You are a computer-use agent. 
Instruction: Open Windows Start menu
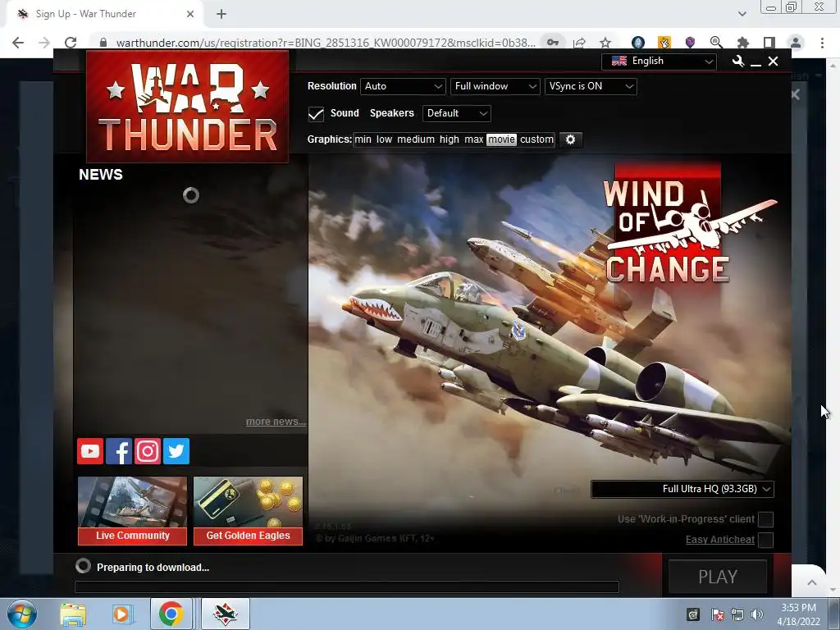[22, 614]
